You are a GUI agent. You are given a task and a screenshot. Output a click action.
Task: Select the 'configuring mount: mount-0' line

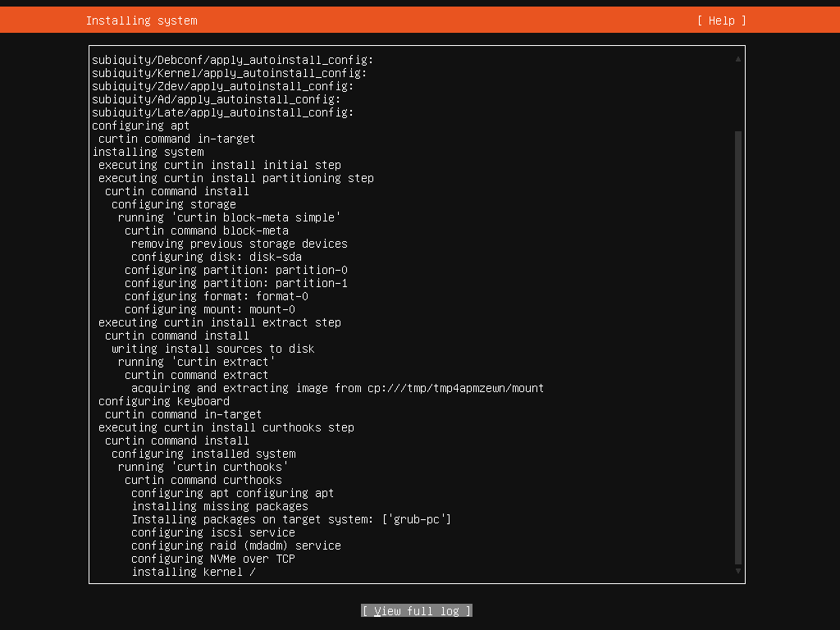(209, 309)
